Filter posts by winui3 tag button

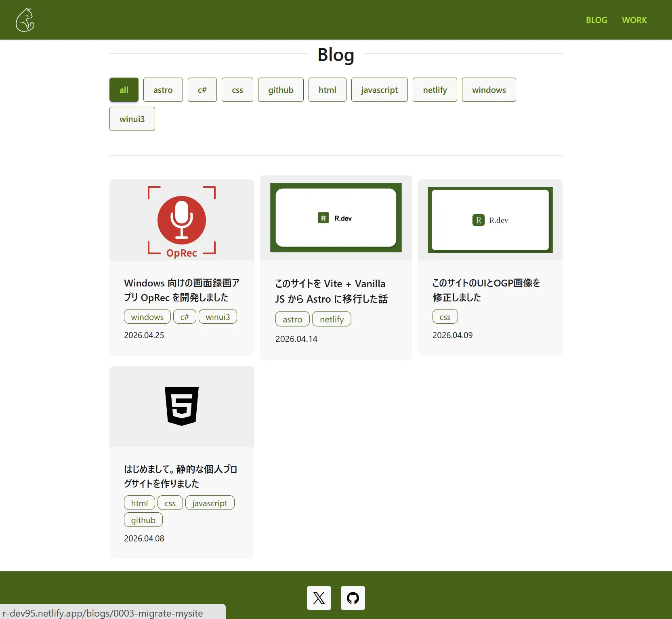point(132,119)
